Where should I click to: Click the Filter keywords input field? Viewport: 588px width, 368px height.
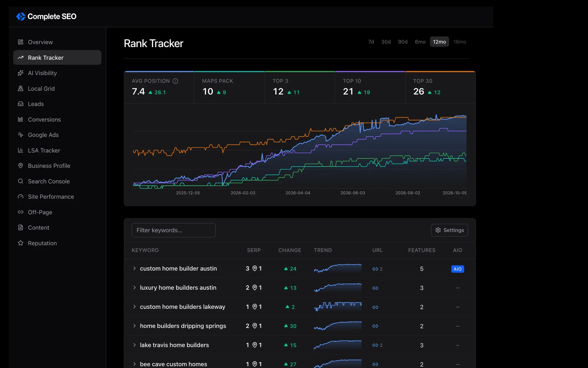click(x=173, y=230)
